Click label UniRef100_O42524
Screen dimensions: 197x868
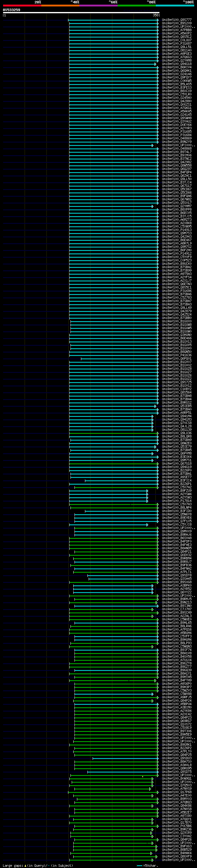[x=177, y=315]
